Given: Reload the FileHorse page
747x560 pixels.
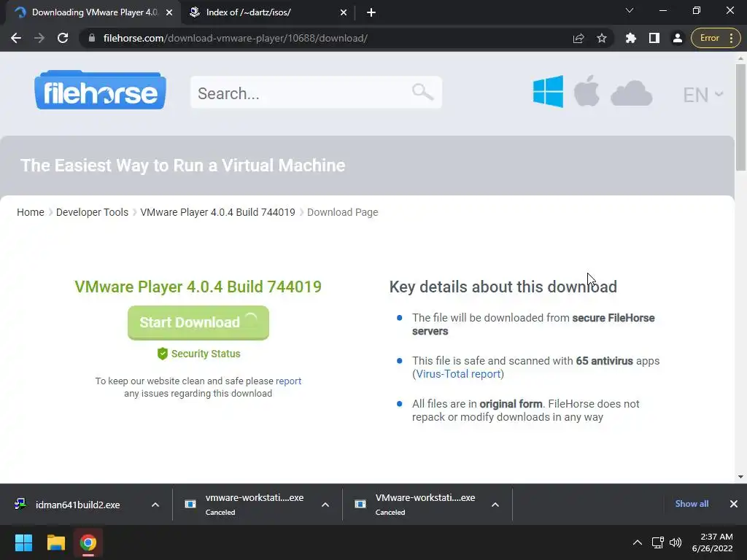Looking at the screenshot, I should 63,38.
